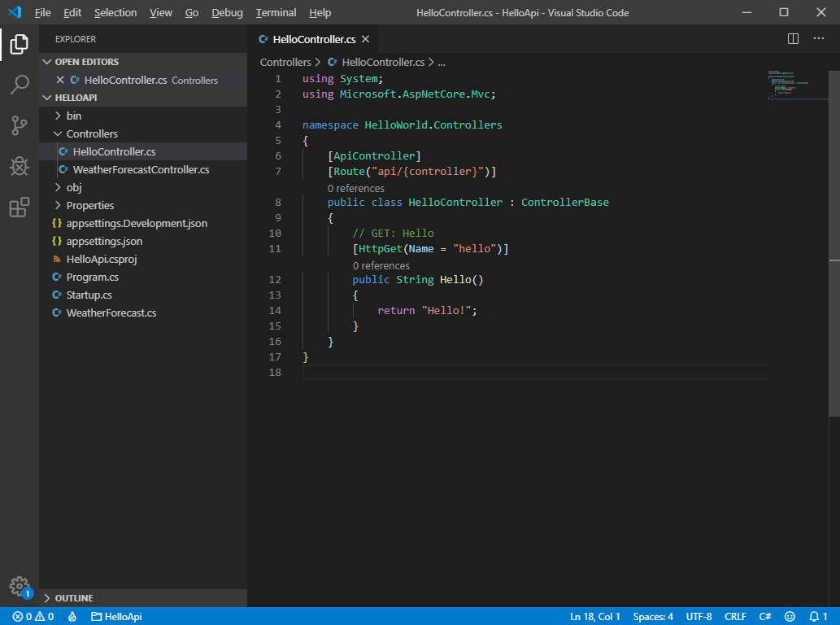Click the feedback smiley icon

click(x=790, y=617)
